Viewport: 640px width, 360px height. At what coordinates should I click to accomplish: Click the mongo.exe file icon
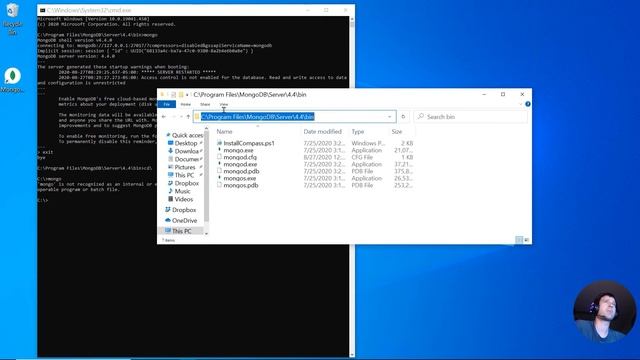pyautogui.click(x=219, y=150)
